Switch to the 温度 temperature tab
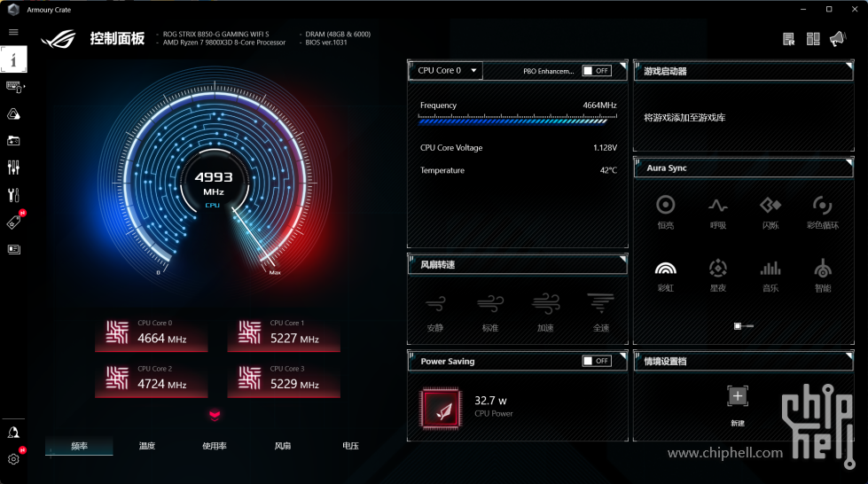 click(x=146, y=446)
